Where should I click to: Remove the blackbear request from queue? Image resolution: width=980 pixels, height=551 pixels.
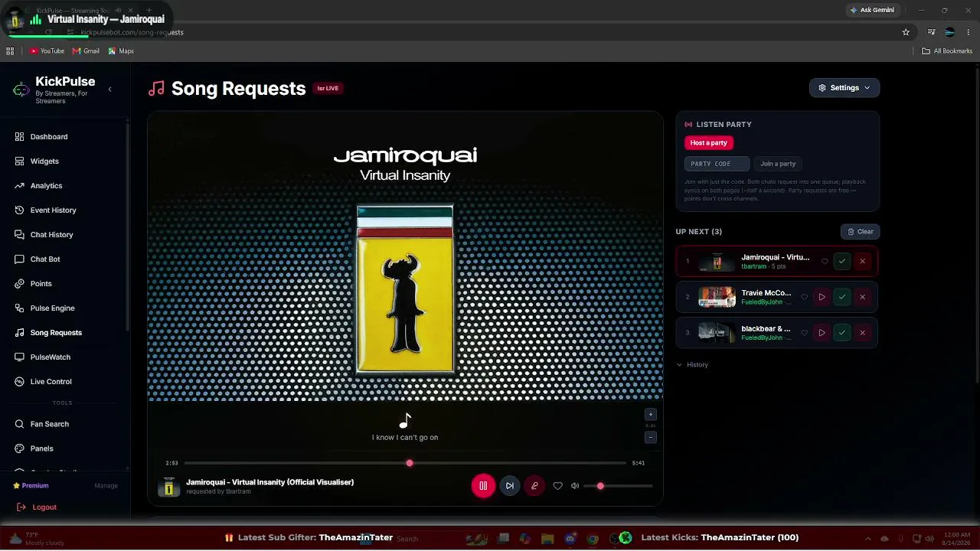(862, 333)
